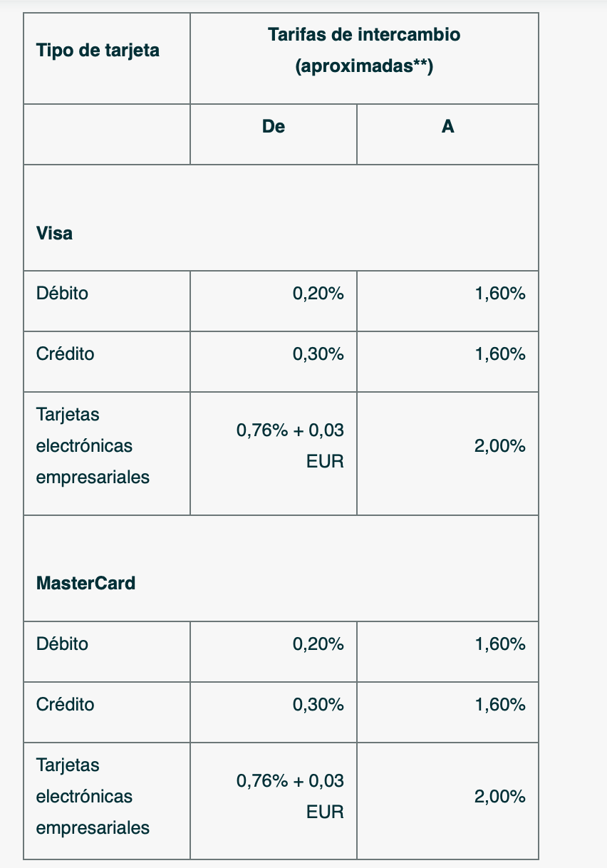
Task: Click the 1,60% value in MasterCard Crédito
Action: [x=500, y=704]
